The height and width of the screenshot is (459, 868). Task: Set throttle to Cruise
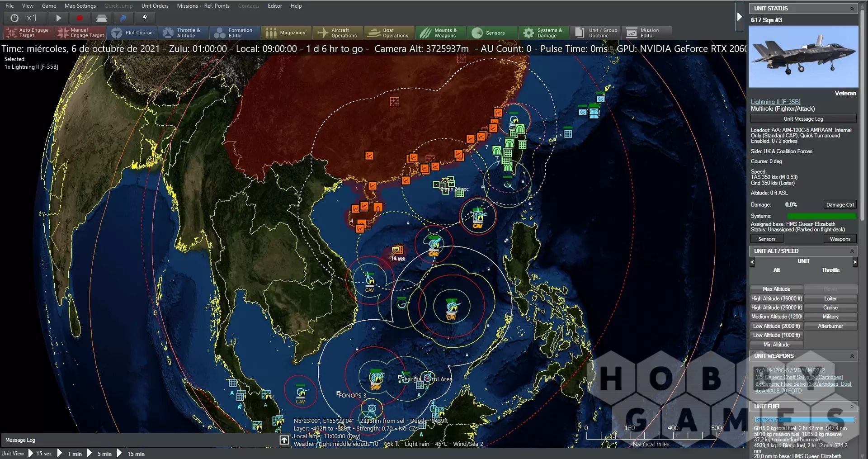830,308
